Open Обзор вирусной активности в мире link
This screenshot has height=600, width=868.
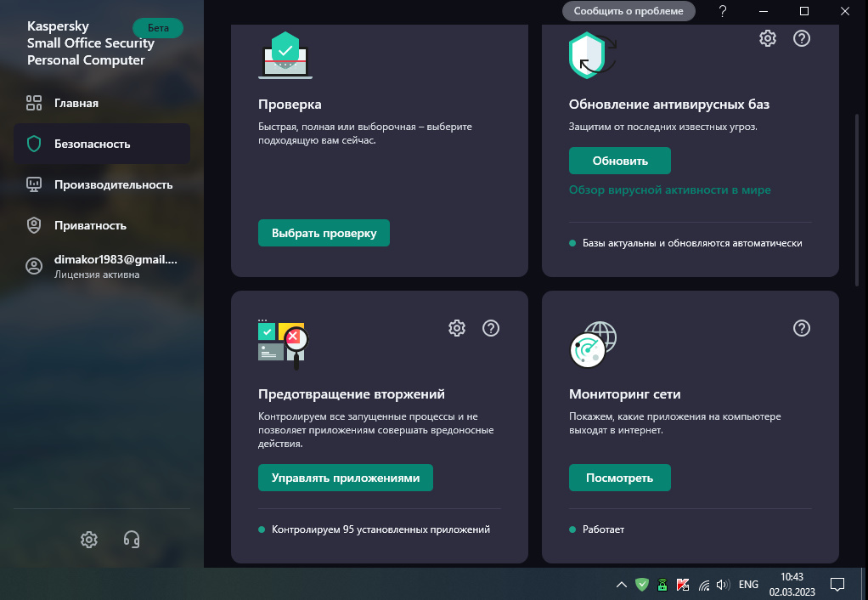pos(669,190)
